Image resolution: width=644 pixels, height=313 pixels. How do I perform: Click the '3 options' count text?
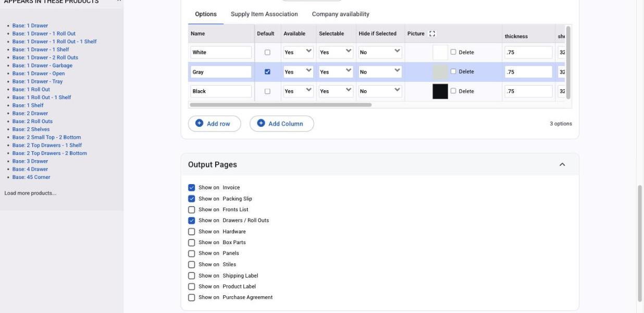(x=561, y=124)
